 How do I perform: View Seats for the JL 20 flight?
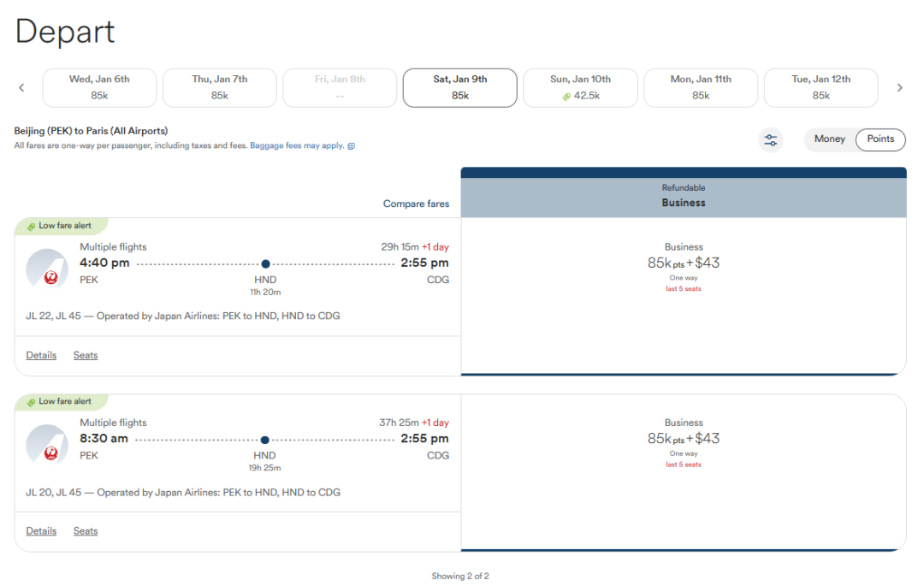[x=86, y=531]
